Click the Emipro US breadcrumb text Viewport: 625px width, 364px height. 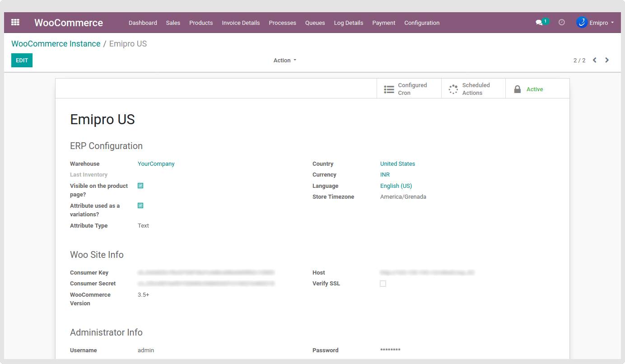[128, 44]
